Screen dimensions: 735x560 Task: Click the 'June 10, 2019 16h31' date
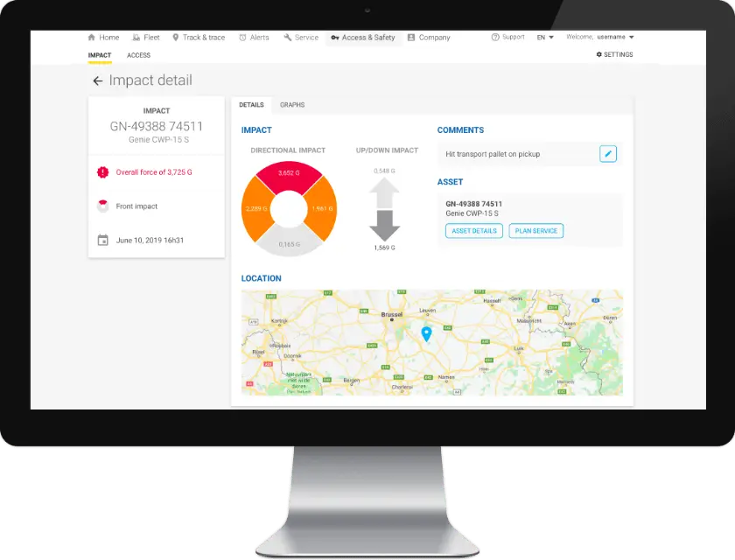[150, 241]
